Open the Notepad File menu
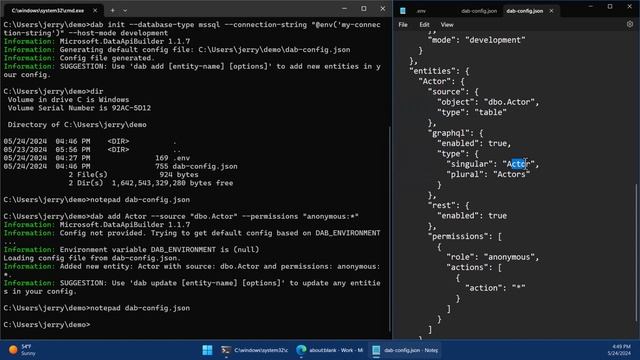 pos(403,24)
